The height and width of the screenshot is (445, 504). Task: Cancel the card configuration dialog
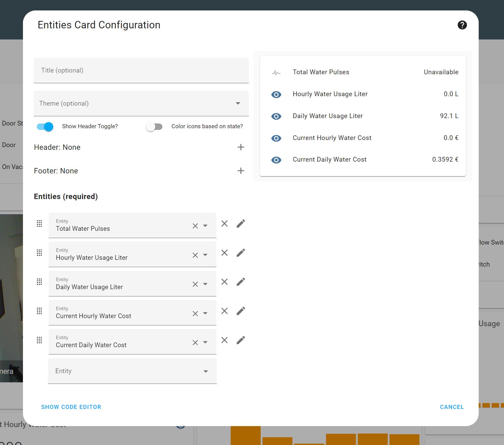[x=452, y=407]
